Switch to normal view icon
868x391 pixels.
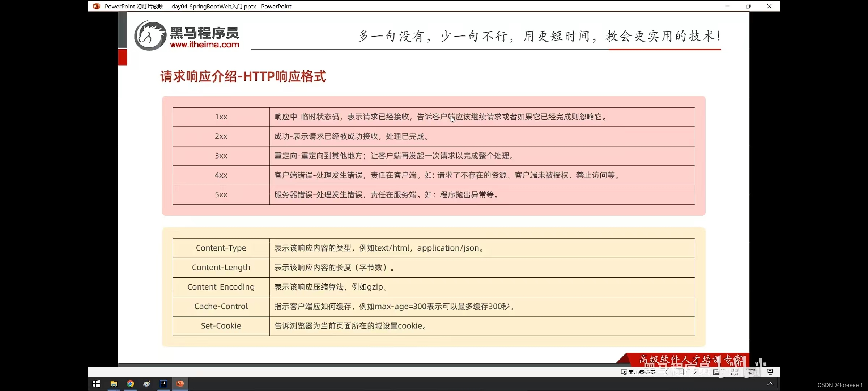[x=716, y=372]
